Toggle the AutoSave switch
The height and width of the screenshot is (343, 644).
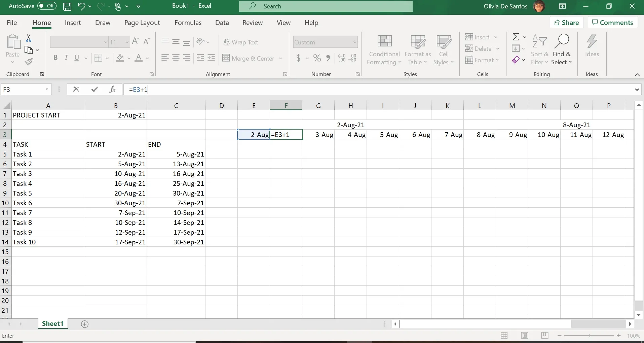[x=46, y=6]
